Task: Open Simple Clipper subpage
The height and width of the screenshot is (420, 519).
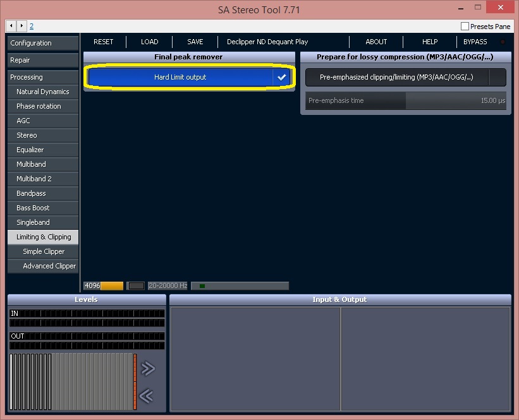Action: [x=43, y=251]
